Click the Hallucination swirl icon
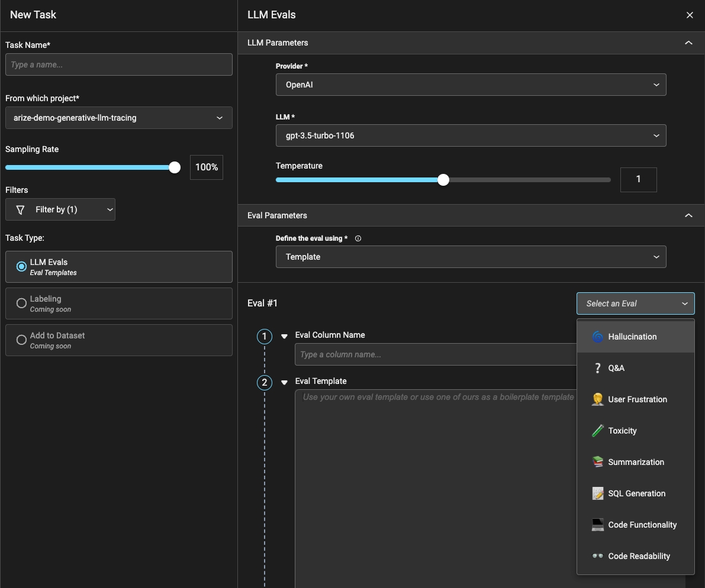 pos(597,337)
